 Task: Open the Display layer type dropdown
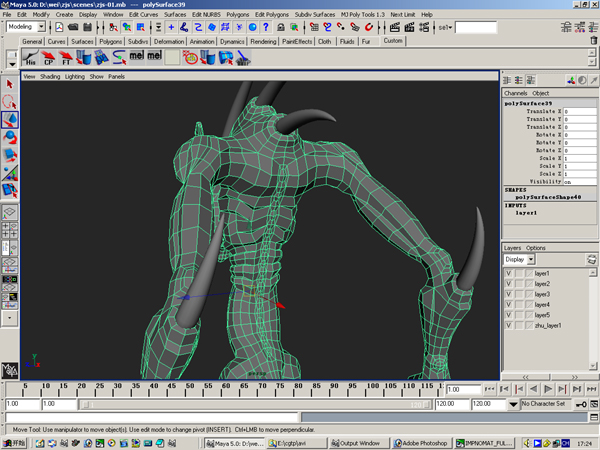point(531,259)
